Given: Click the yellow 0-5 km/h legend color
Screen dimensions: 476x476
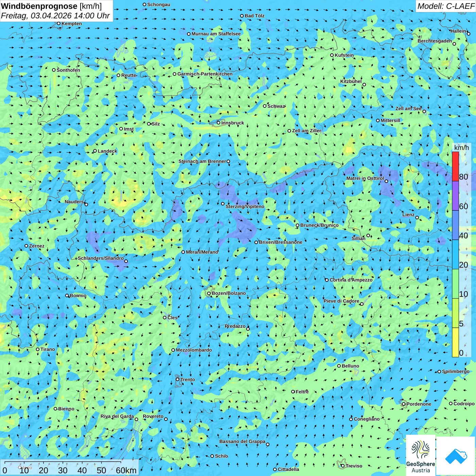Looking at the screenshot, I should (x=455, y=342).
